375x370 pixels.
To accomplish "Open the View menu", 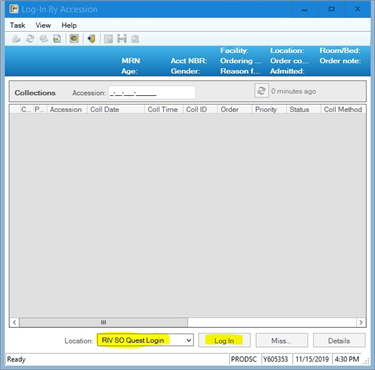I will [43, 25].
